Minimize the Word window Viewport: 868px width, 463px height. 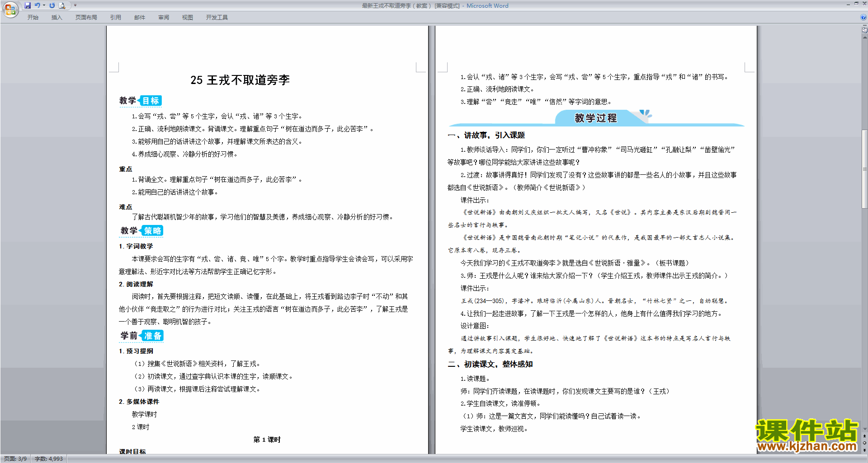[x=848, y=4]
